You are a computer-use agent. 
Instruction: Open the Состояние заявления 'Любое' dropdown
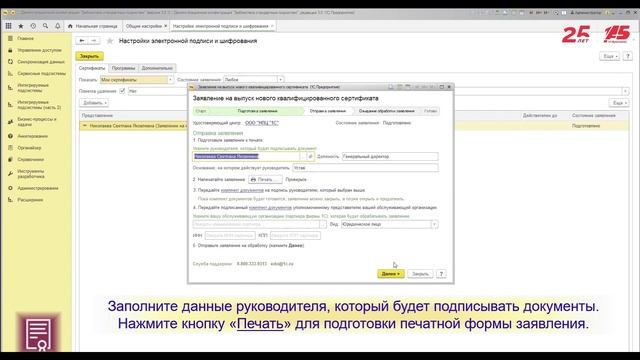click(x=280, y=80)
